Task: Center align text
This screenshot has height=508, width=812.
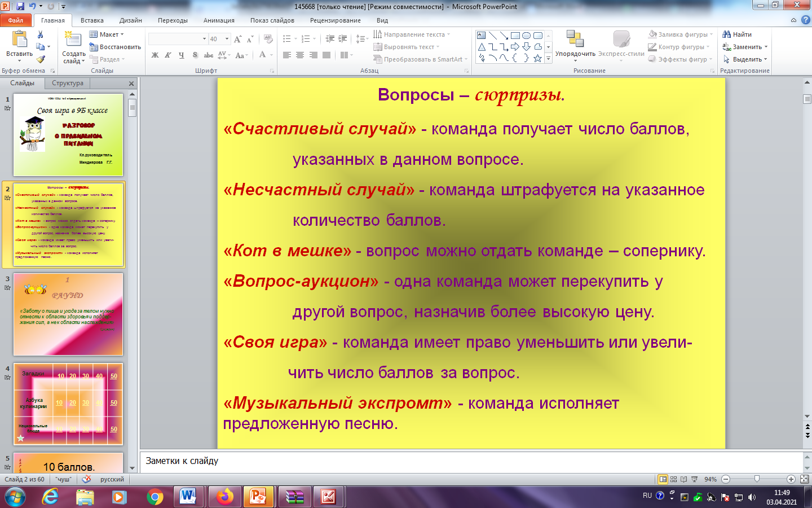Action: (300, 55)
